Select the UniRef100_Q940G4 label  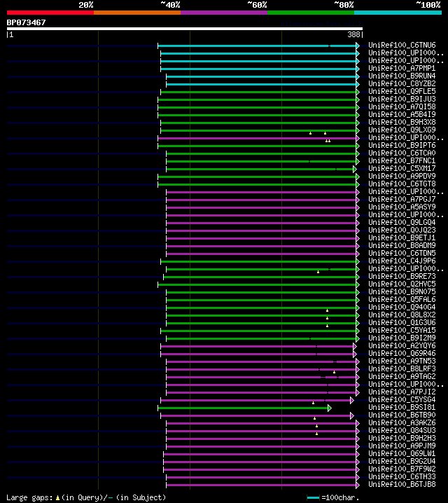[x=402, y=307]
